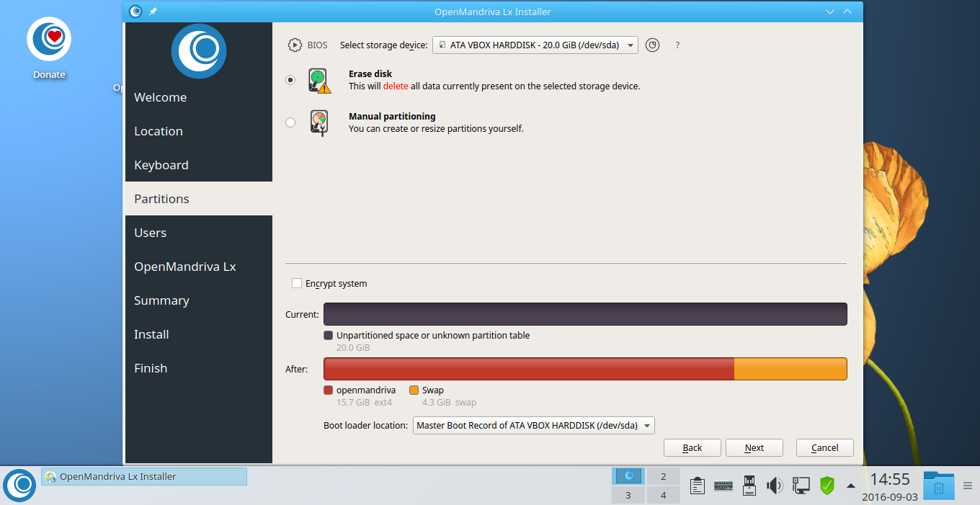Click the orange Swap partition in After bar

(x=790, y=369)
